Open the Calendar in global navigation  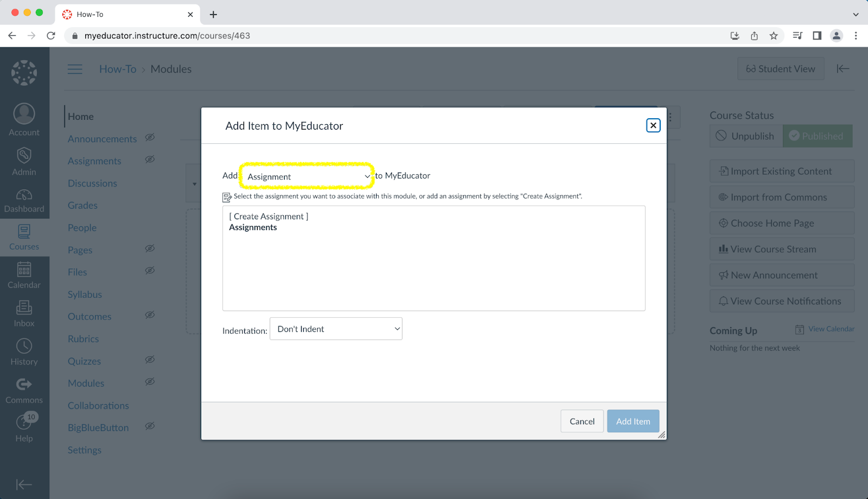pos(24,276)
